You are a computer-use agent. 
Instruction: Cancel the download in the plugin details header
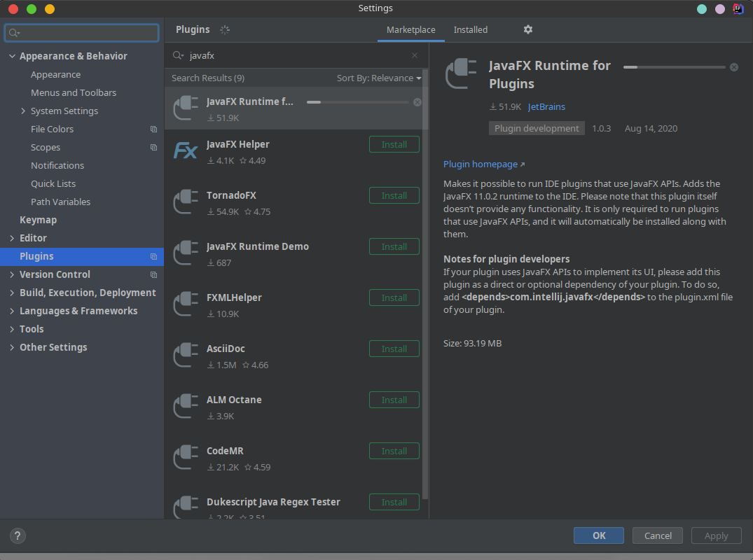[x=734, y=67]
